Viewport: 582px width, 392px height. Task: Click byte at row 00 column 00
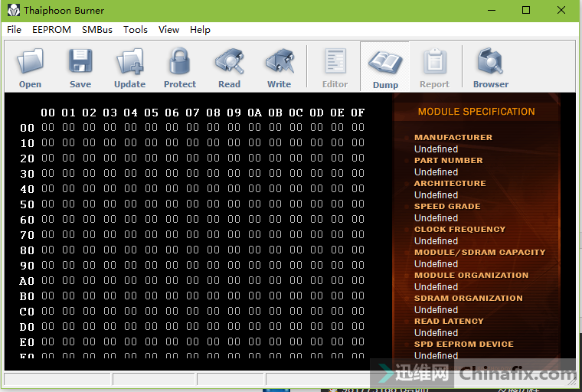[x=48, y=127]
